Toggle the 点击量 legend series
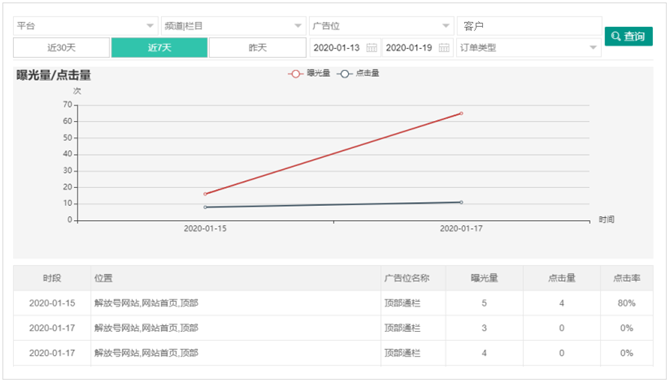 (x=358, y=74)
